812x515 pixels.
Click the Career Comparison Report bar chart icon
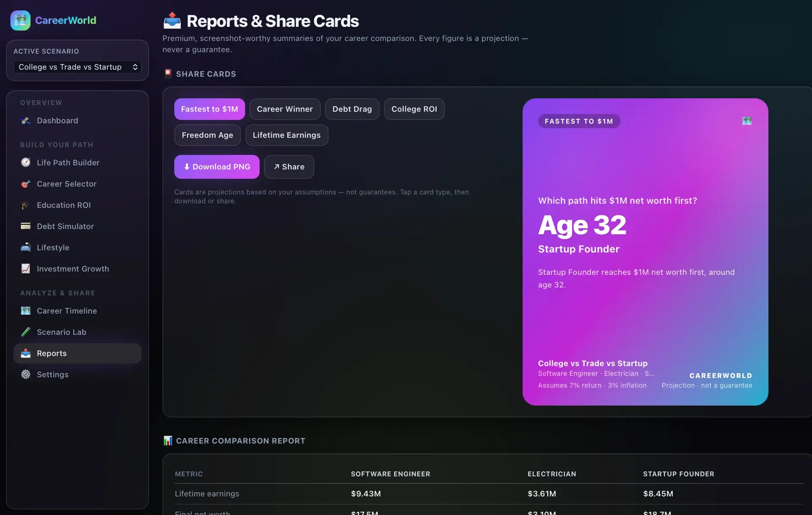tap(168, 441)
